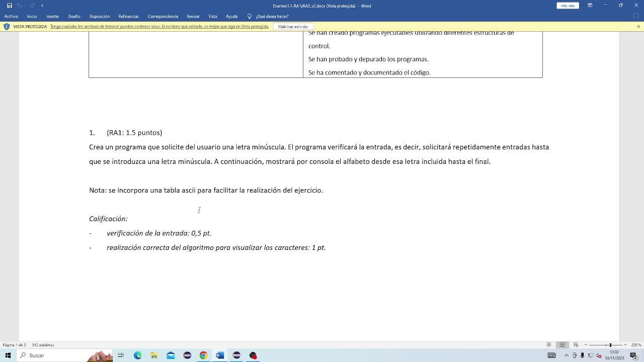The height and width of the screenshot is (362, 644).
Task: Click the zoom in plus button
Action: (625, 345)
